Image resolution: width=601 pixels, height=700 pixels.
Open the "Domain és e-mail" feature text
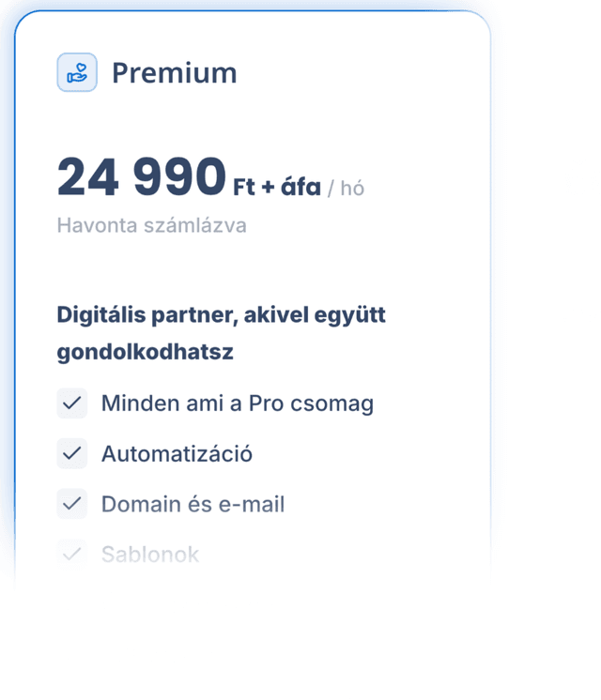pyautogui.click(x=193, y=504)
